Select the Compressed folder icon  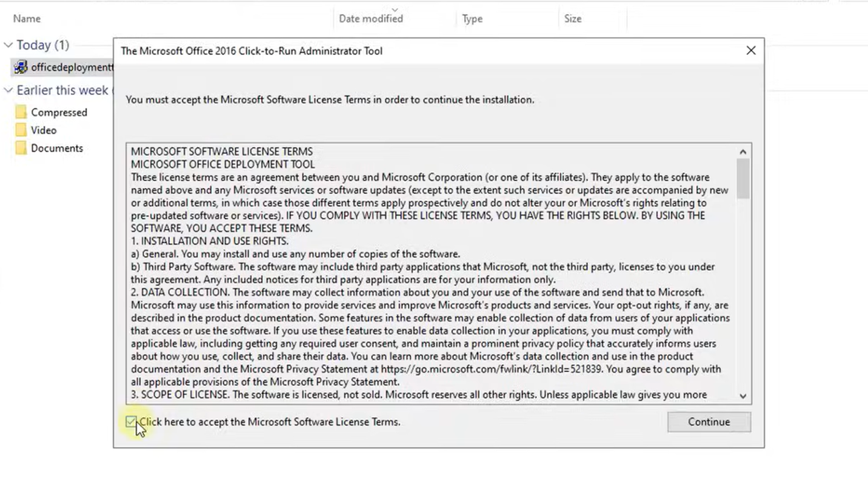click(x=21, y=112)
